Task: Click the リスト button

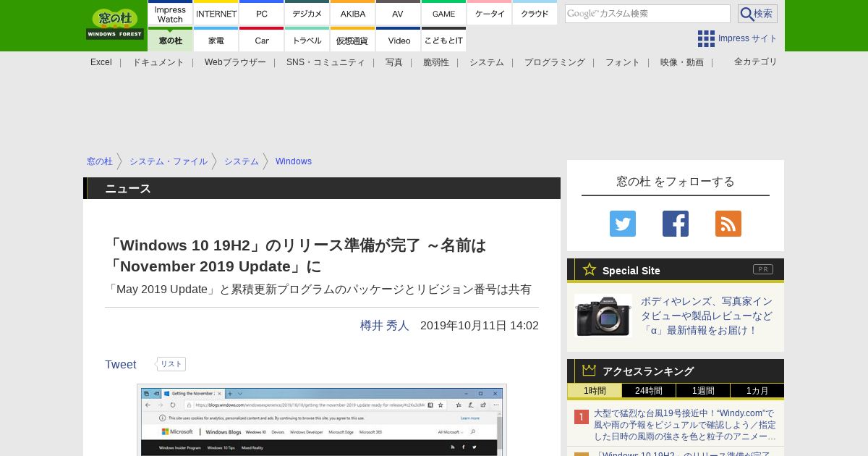Action: click(x=171, y=364)
